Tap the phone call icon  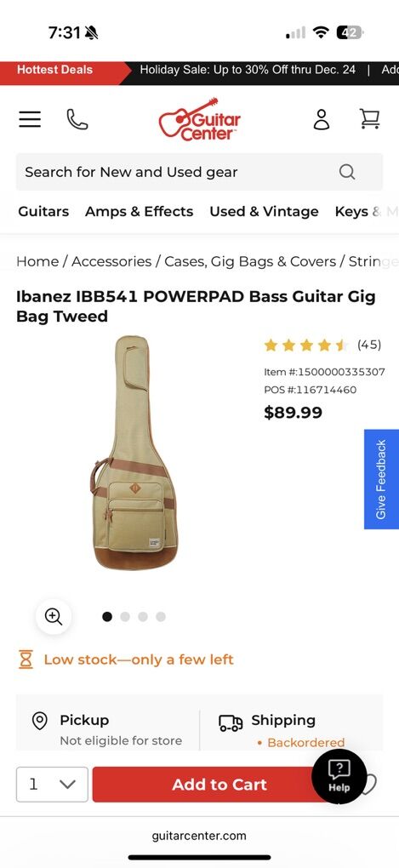coord(77,119)
